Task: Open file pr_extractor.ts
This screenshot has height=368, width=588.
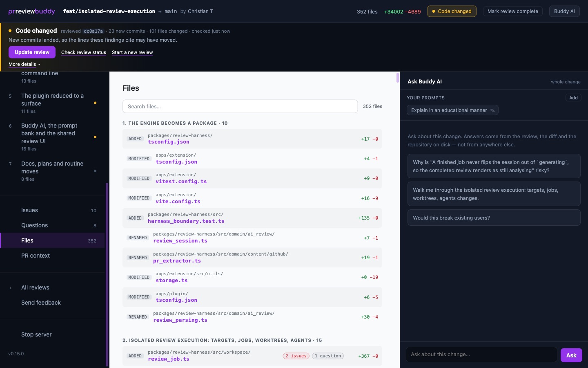Action: pos(177,261)
